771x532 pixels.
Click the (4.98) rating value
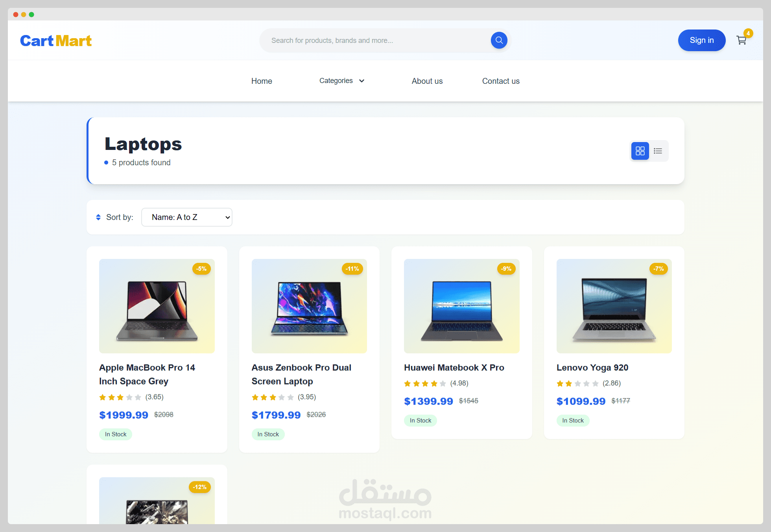459,383
